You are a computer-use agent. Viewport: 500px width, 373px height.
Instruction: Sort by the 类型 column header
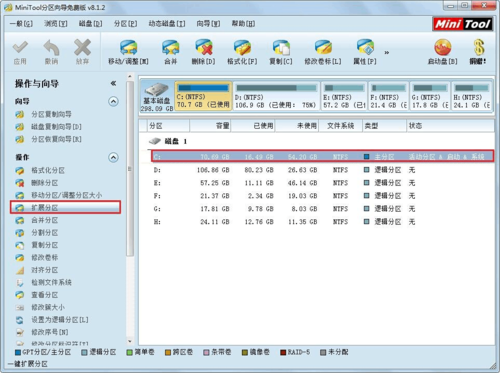[x=384, y=126]
